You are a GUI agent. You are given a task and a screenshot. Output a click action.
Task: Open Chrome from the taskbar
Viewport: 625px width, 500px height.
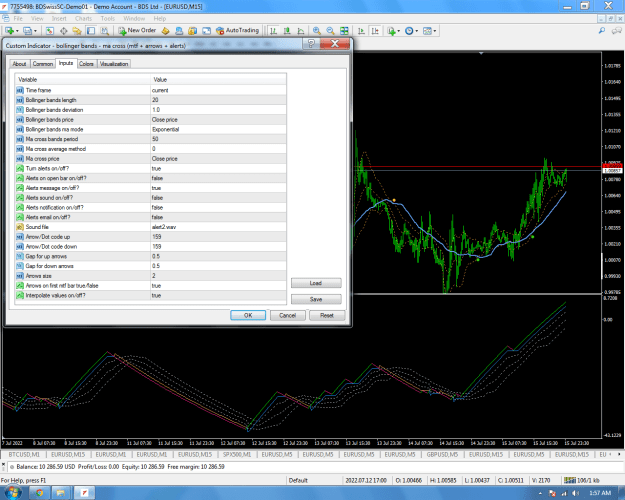tap(39, 493)
